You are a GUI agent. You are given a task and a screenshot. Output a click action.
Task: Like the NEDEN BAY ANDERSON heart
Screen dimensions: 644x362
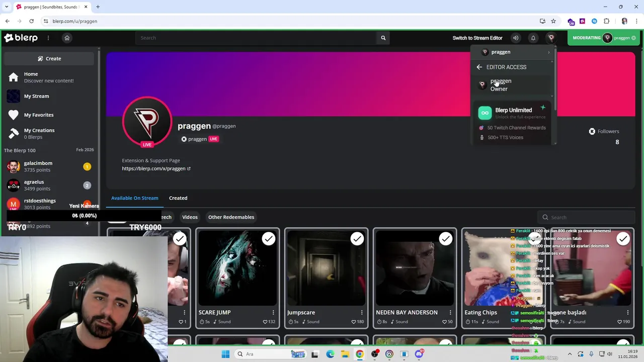coord(444,322)
